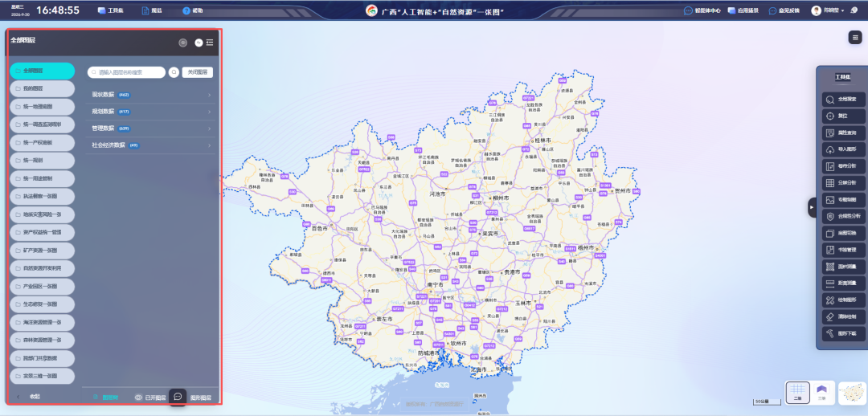The height and width of the screenshot is (416, 868).
Task: Open the user account dropdown in the top bar
Action: 829,10
